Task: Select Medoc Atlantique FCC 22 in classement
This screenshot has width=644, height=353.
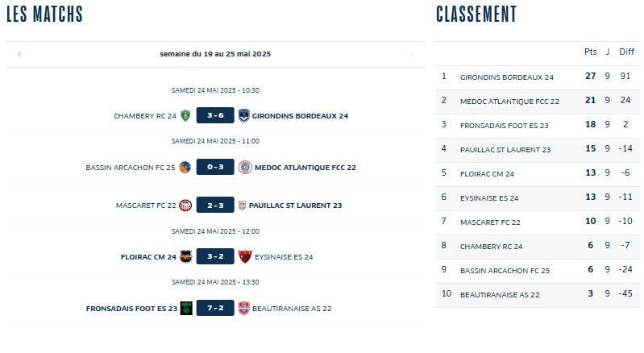Action: [509, 102]
